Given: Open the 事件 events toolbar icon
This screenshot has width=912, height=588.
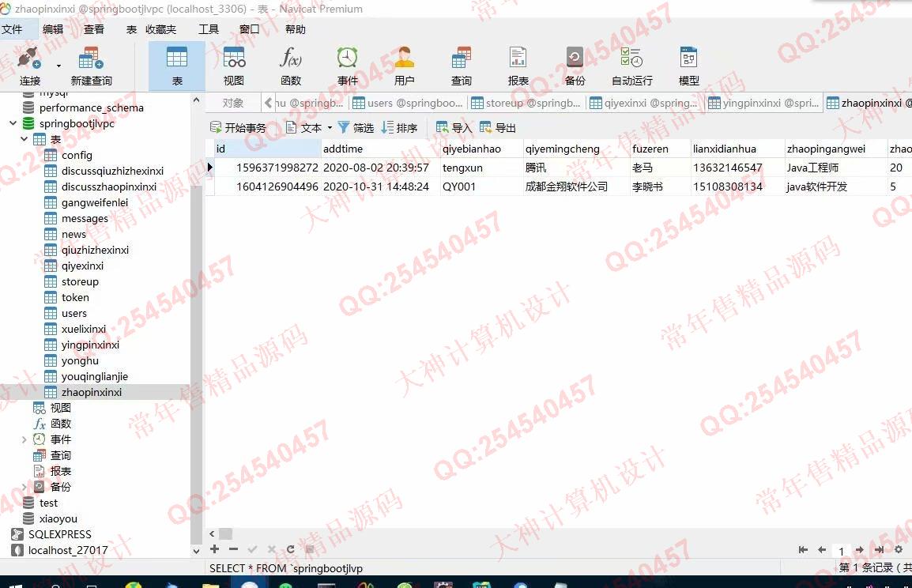Looking at the screenshot, I should [347, 66].
